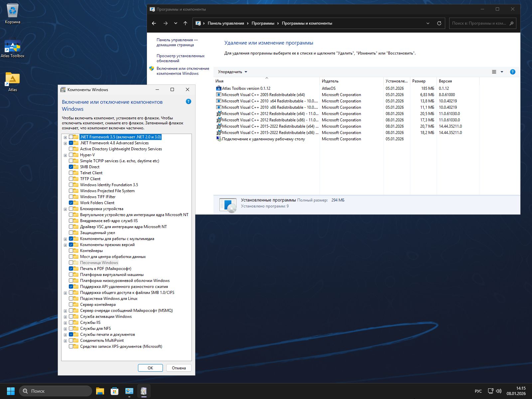Open File Explorer from the taskbar
The width and height of the screenshot is (532, 399).
click(100, 391)
